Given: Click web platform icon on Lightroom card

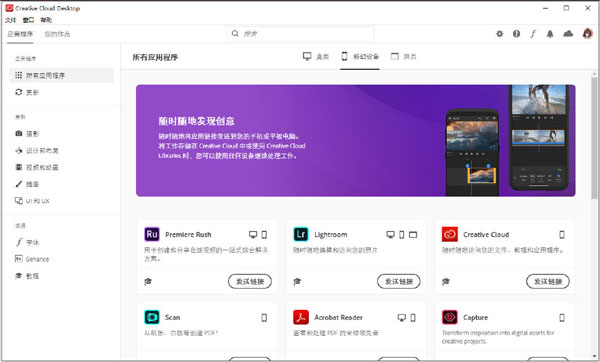Looking at the screenshot, I should point(413,235).
